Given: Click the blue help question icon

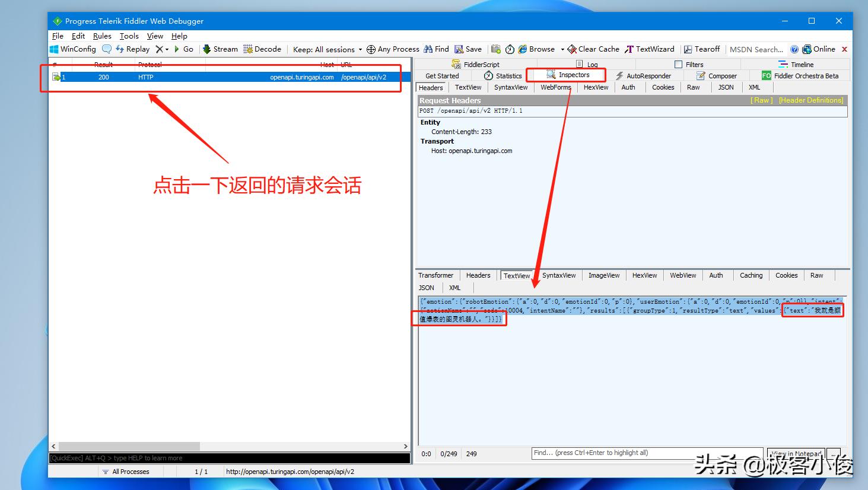Looking at the screenshot, I should pyautogui.click(x=794, y=49).
